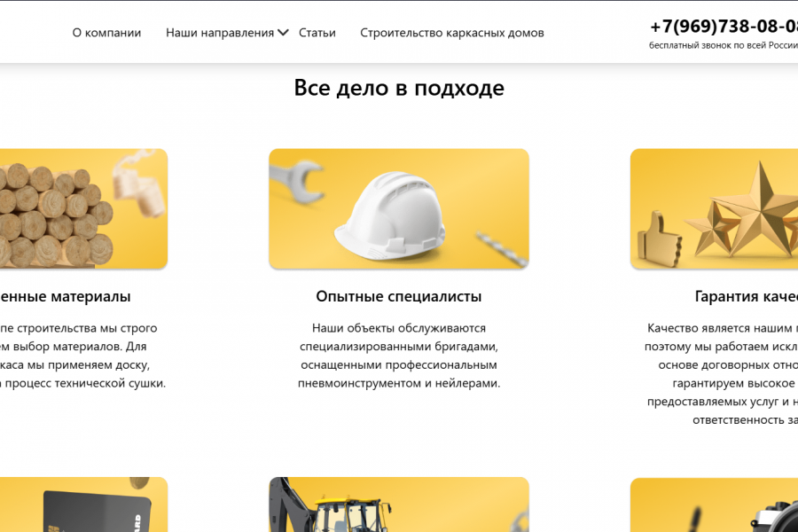Viewport: 798px width, 532px height.
Task: Select the Опытные специалисты heading
Action: [x=399, y=296]
